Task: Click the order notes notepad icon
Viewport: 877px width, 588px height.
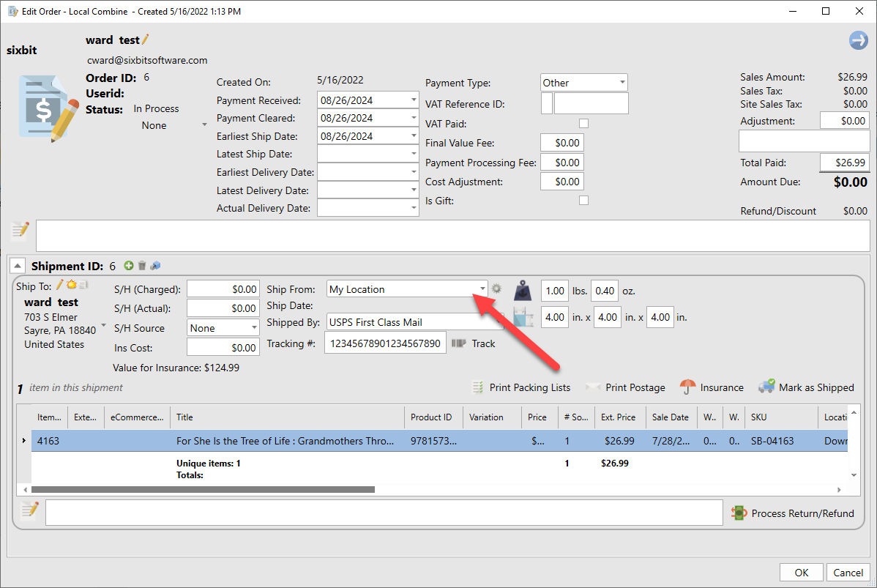Action: (20, 231)
